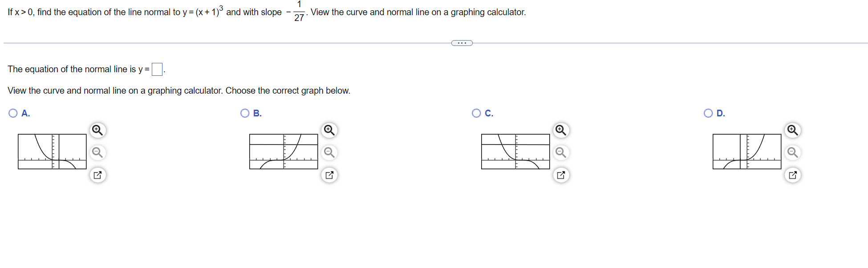The width and height of the screenshot is (868, 268).
Task: Zoom in on graph D
Action: pos(792,130)
